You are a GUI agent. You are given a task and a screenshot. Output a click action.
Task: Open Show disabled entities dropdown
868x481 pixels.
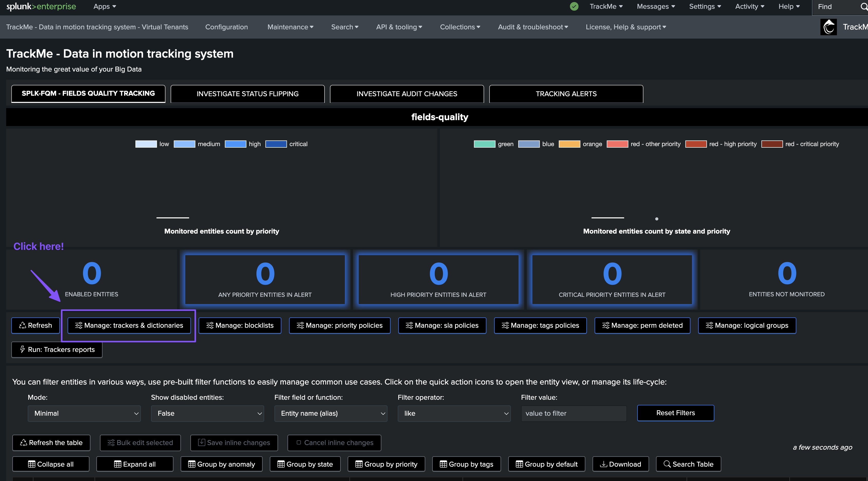pos(208,413)
